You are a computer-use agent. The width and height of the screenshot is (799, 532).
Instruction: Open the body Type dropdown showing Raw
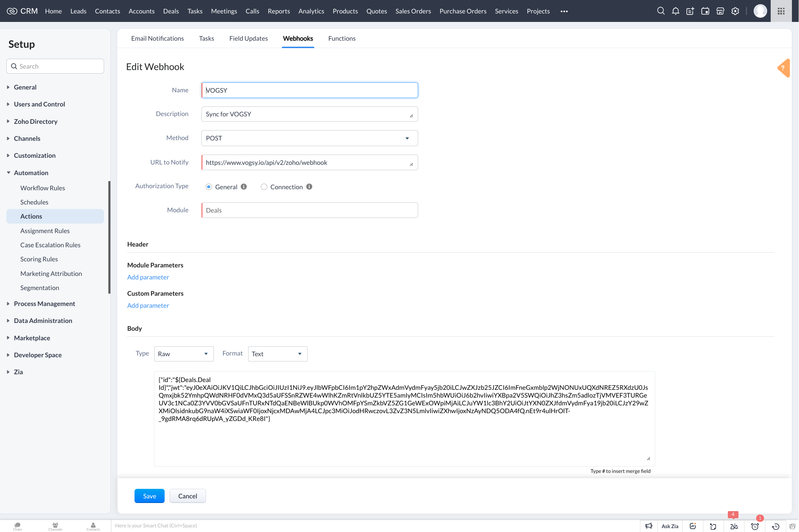coord(184,354)
